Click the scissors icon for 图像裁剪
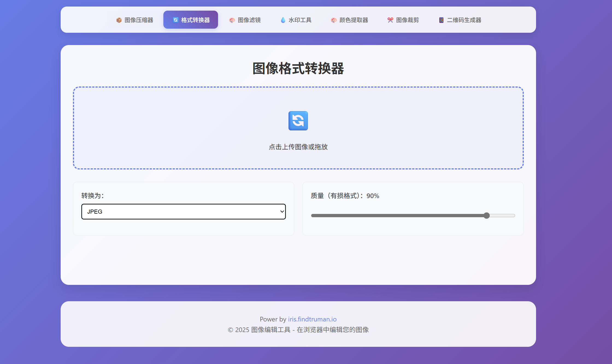Viewport: 612px width, 364px height. tap(390, 20)
